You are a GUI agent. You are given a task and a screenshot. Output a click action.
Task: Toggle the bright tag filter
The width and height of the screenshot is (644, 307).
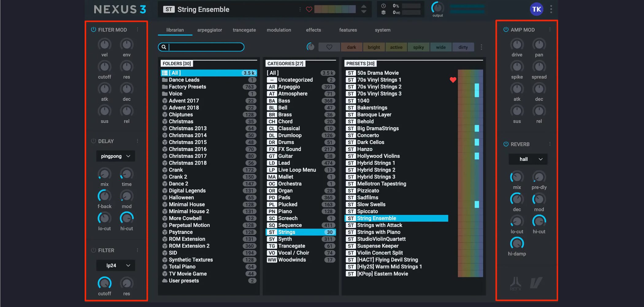tap(374, 47)
